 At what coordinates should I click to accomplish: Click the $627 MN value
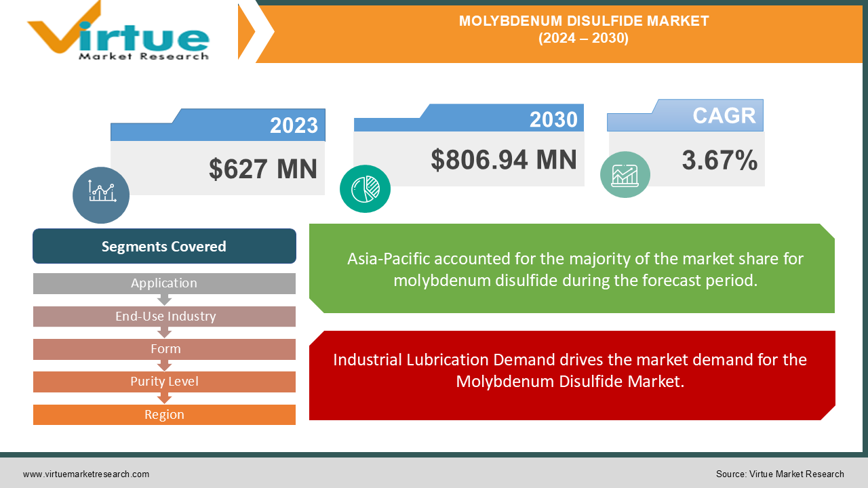pos(263,169)
